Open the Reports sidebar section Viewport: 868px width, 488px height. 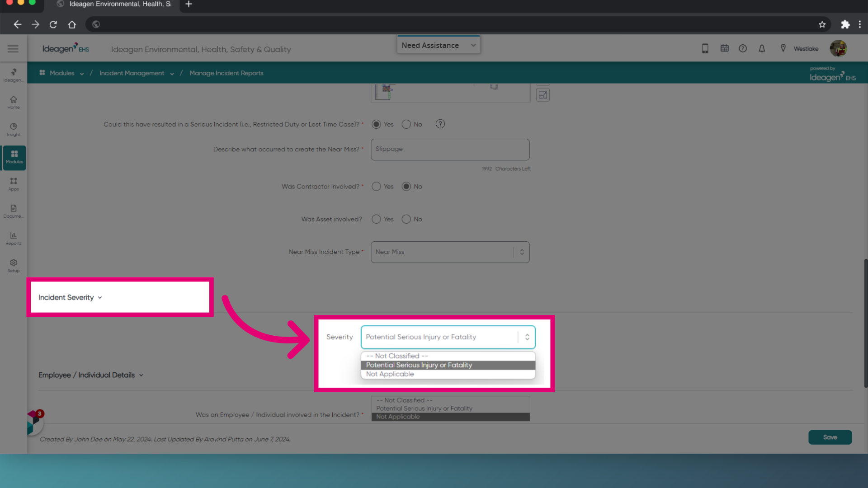(13, 238)
